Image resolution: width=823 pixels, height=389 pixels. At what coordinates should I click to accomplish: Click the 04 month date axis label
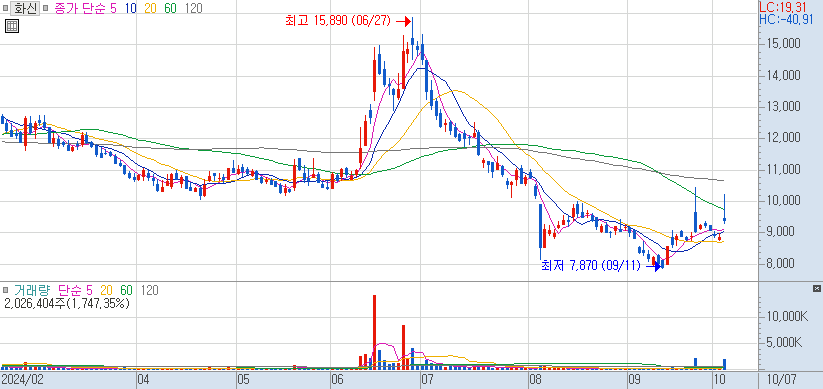click(144, 379)
